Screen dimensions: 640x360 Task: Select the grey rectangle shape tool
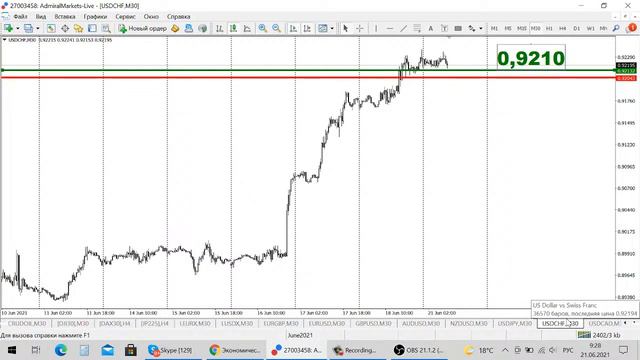pos(458,28)
